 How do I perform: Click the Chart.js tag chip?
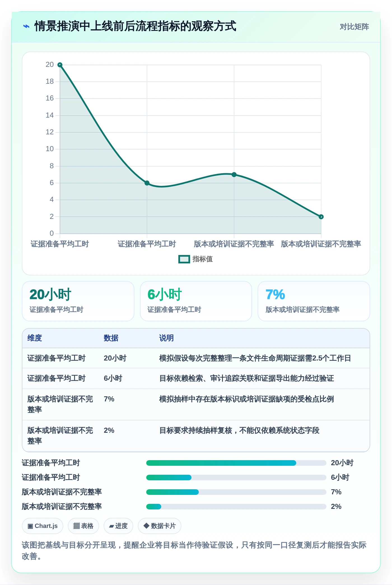(43, 526)
